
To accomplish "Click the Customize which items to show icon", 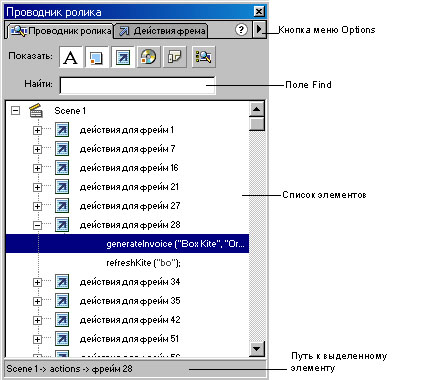I will coord(204,57).
